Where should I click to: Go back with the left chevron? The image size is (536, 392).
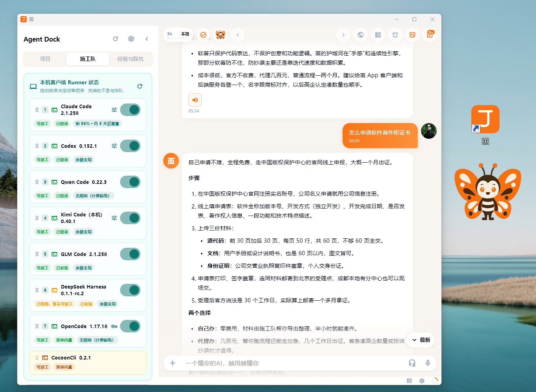click(x=238, y=35)
